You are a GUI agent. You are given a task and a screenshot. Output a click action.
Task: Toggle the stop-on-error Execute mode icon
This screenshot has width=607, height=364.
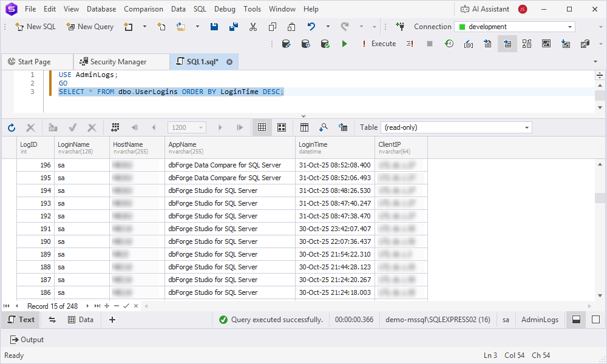pos(409,44)
